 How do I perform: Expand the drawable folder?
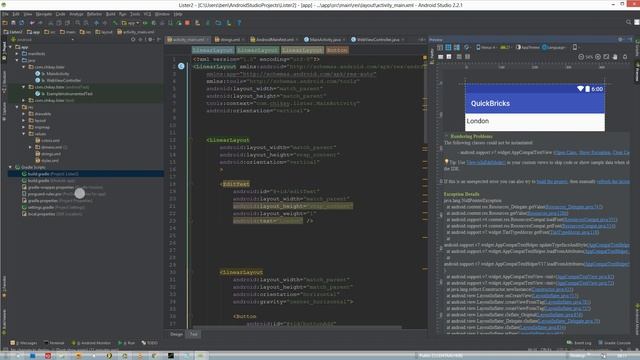24,114
